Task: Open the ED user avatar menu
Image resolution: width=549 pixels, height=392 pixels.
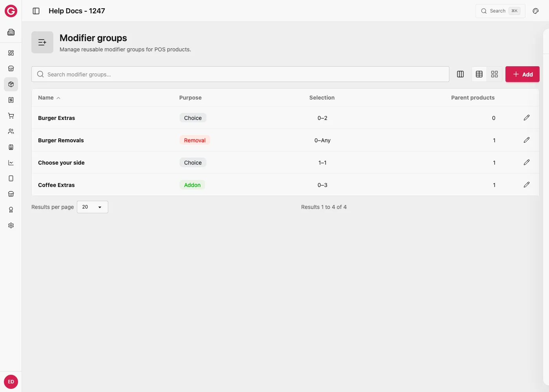Action: [x=11, y=382]
